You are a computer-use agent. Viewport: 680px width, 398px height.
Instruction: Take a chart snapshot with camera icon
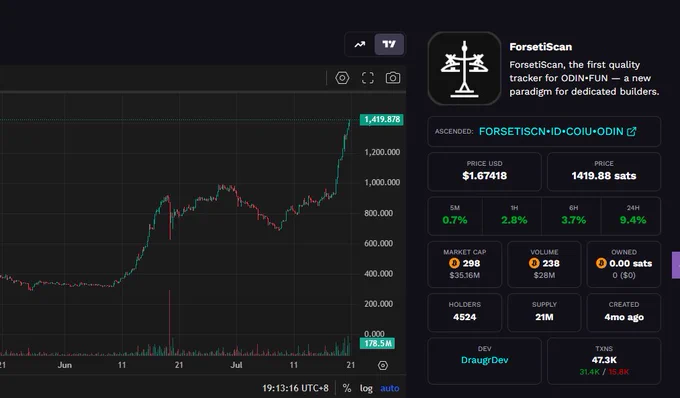click(x=393, y=78)
